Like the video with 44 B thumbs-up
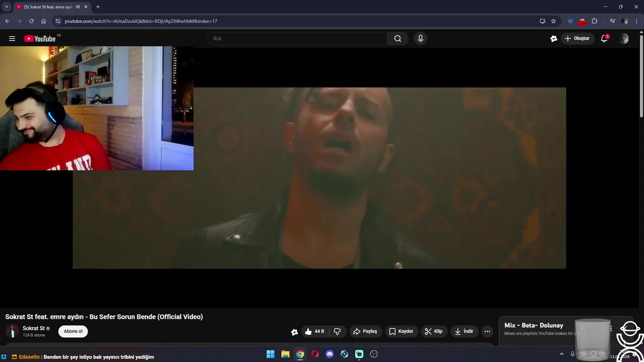644x362 pixels. point(314,331)
